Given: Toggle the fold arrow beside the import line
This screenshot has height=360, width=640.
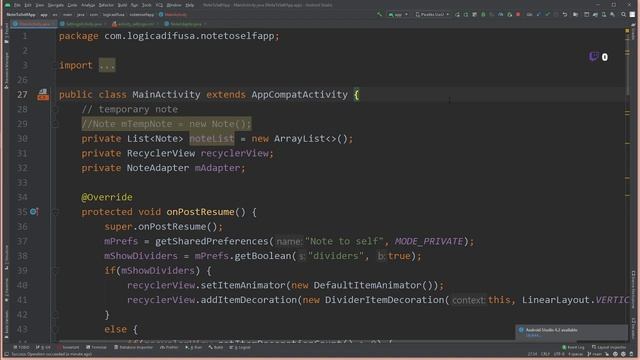Looking at the screenshot, I should [x=55, y=65].
